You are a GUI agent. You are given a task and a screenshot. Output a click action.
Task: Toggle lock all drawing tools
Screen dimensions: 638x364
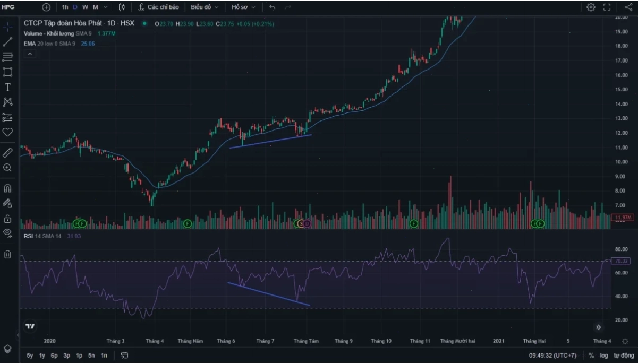[7, 218]
